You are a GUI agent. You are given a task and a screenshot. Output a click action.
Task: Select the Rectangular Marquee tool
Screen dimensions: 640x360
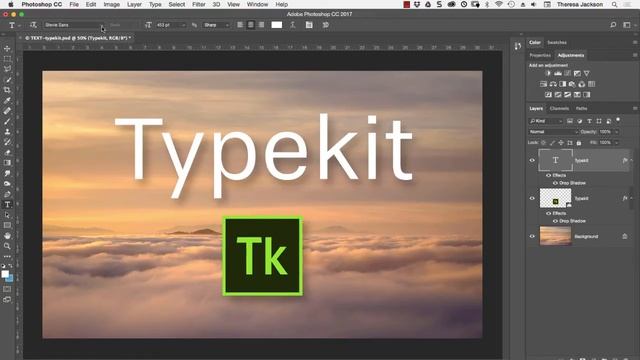7,59
